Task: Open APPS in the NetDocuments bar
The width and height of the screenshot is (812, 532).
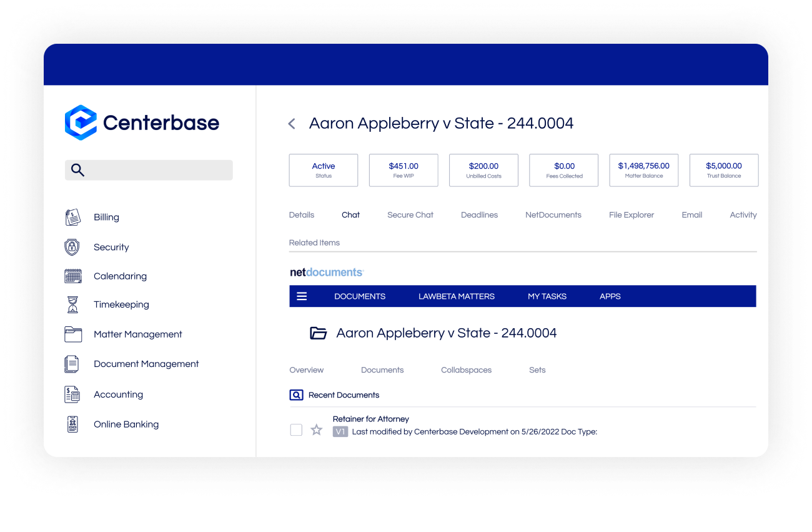Action: pos(610,296)
